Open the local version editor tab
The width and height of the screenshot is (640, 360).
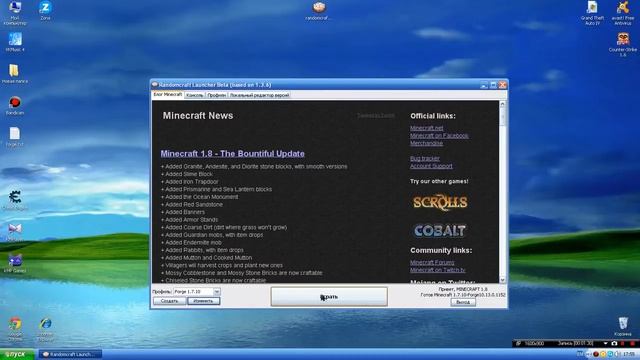point(259,95)
